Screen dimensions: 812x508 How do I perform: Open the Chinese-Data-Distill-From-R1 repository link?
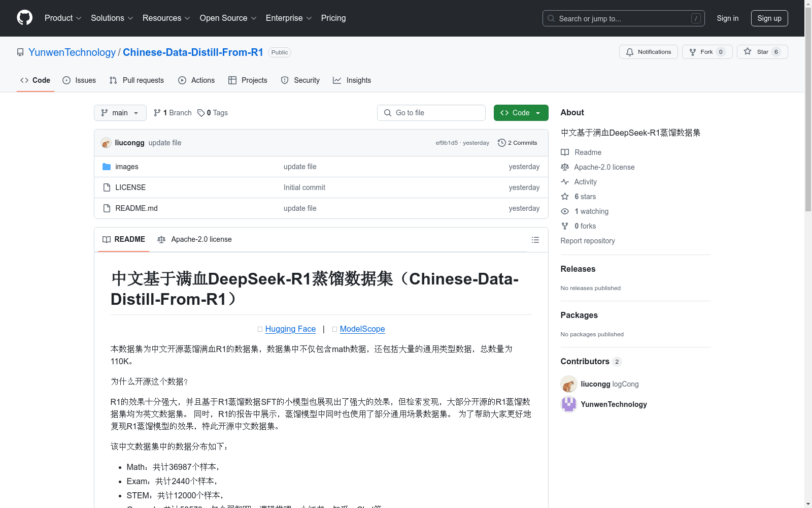pyautogui.click(x=193, y=52)
